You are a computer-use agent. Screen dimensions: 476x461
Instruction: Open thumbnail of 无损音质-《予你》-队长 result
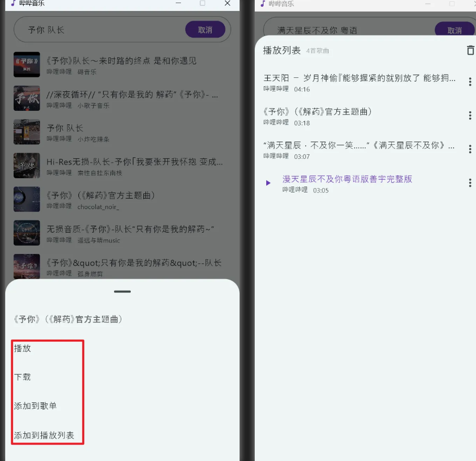(x=27, y=233)
